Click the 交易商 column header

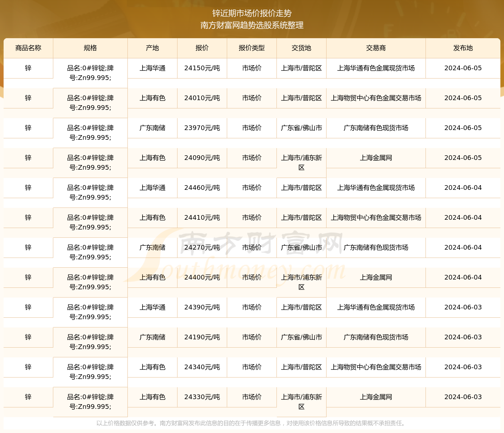pos(376,48)
